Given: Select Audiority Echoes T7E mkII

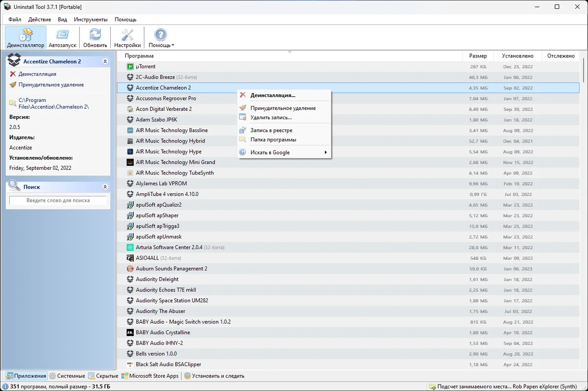Looking at the screenshot, I should [348, 290].
